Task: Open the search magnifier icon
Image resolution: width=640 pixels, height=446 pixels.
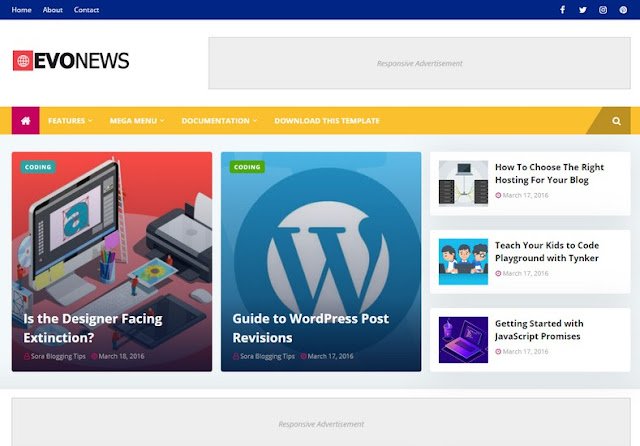Action: click(x=616, y=121)
